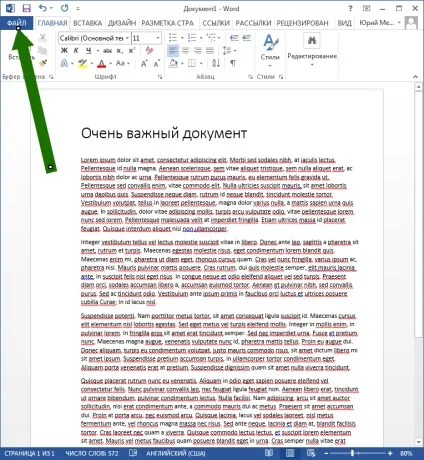Select the Copy icon in clipboard group

(42, 51)
